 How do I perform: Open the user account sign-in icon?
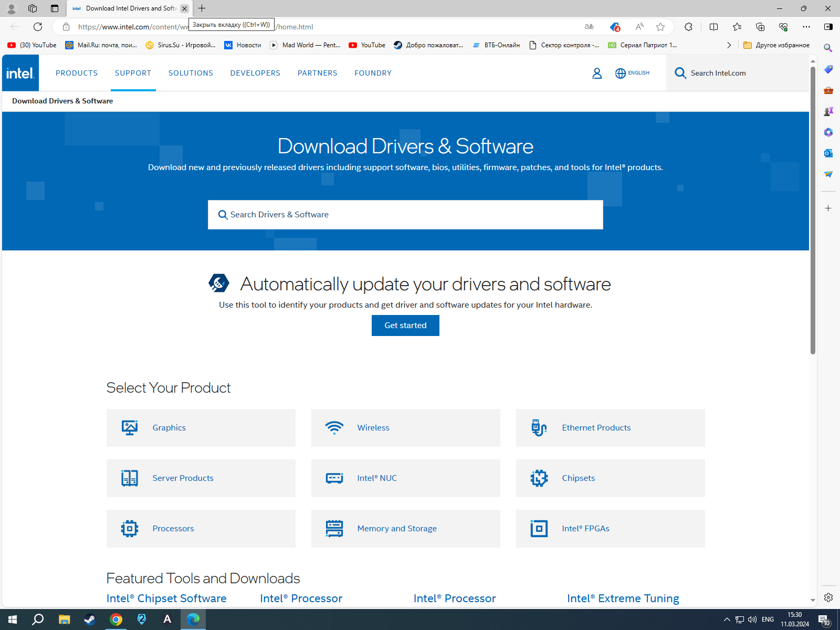point(597,73)
